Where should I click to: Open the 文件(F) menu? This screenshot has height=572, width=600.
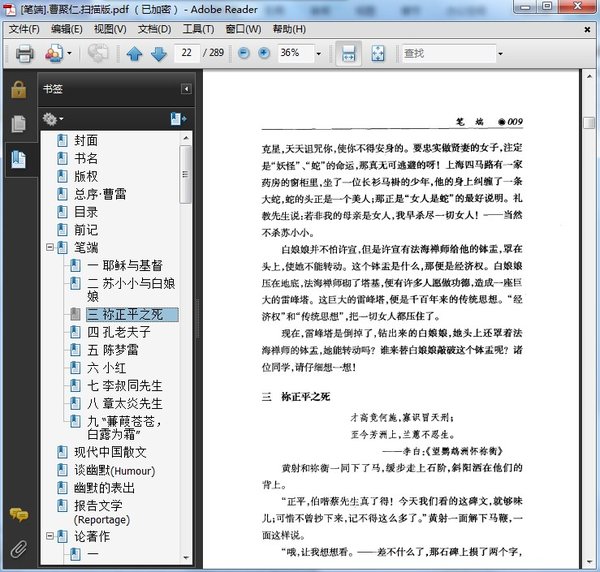[x=24, y=29]
